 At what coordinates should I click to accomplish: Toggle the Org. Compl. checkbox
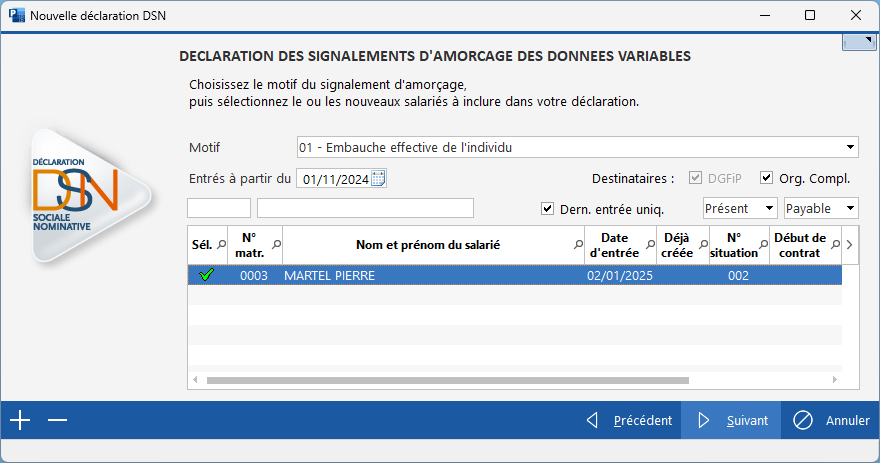[x=767, y=178]
